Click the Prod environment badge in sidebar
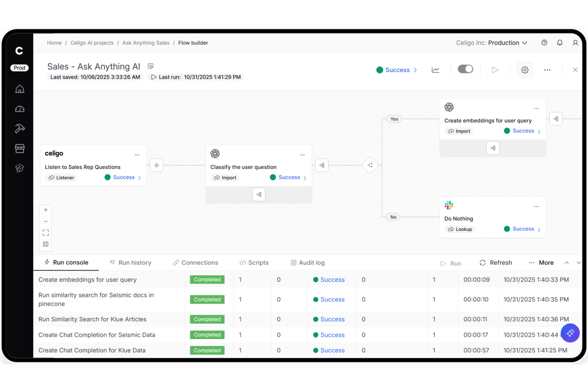The height and width of the screenshot is (392, 588). click(19, 68)
